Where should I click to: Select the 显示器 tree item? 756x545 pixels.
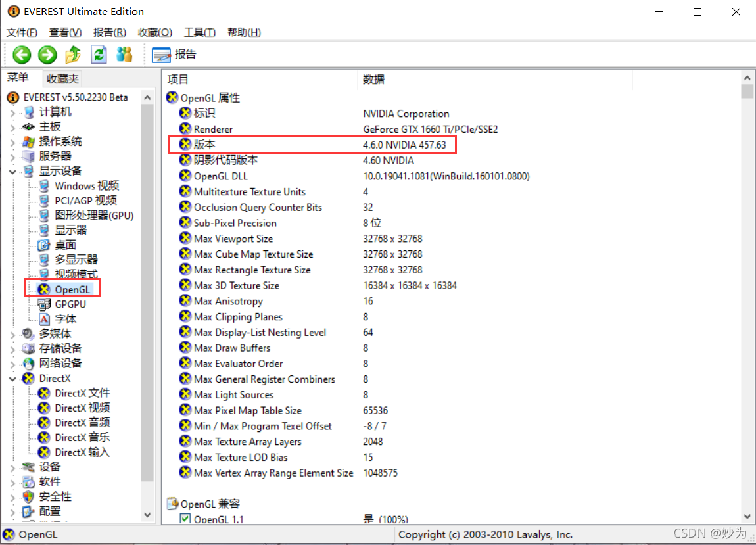tap(70, 230)
